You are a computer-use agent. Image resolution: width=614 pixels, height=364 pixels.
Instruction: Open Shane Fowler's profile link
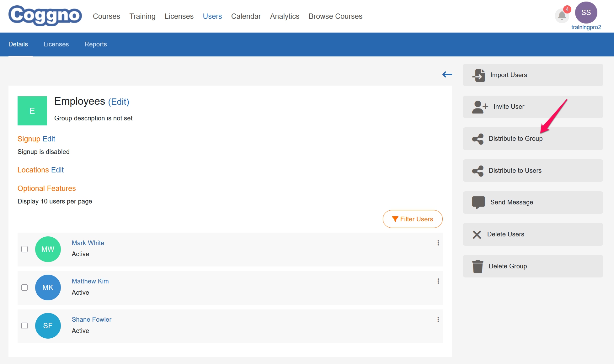(x=92, y=319)
